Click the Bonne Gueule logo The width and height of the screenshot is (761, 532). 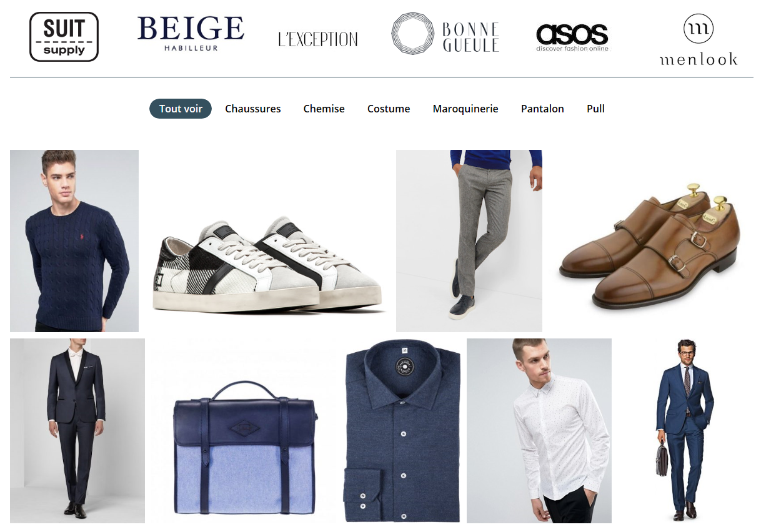pos(445,34)
